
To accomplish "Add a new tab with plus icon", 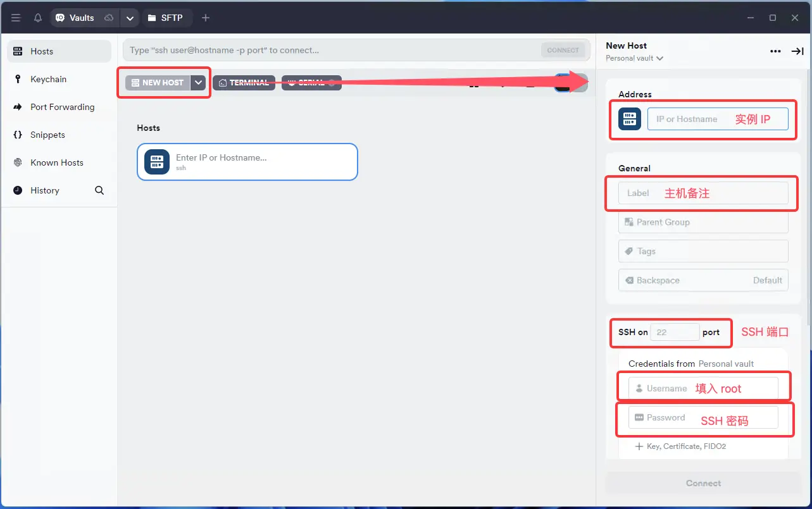I will [205, 18].
